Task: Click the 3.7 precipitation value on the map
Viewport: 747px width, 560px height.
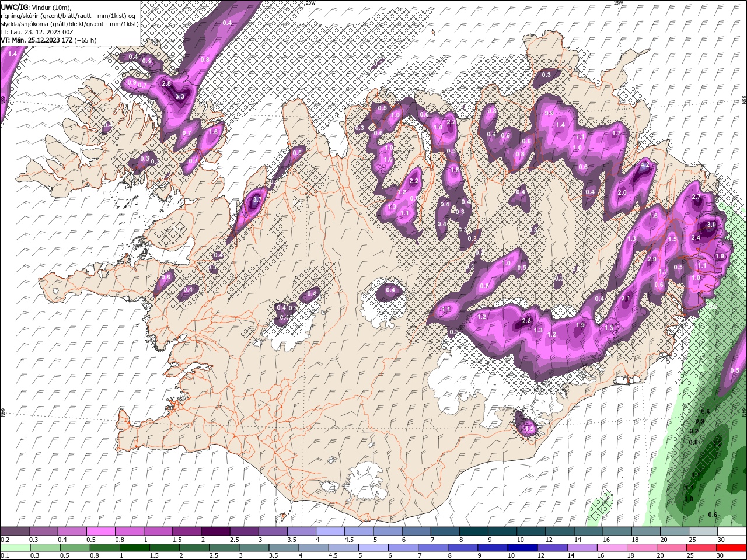Action: coord(257,200)
